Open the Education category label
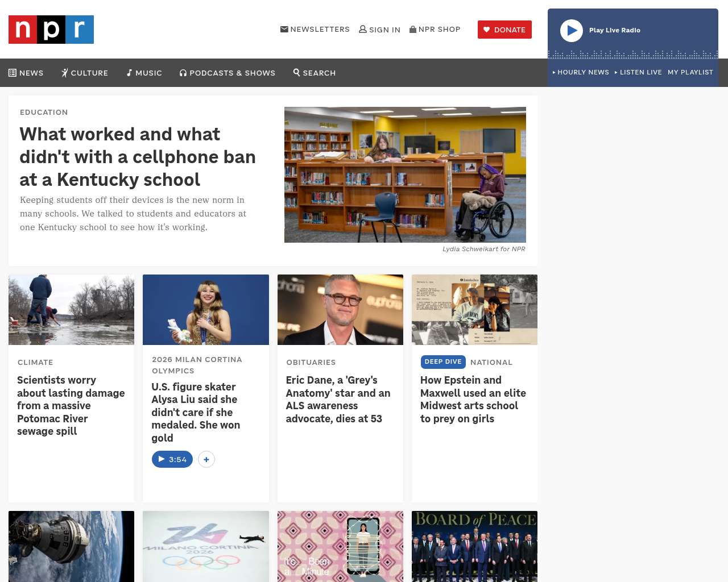Viewport: 728px width, 582px height. pos(44,113)
